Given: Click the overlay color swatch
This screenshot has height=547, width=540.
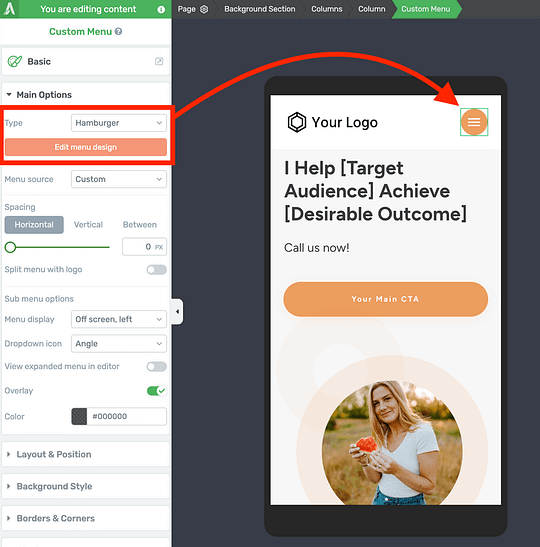Looking at the screenshot, I should (79, 416).
